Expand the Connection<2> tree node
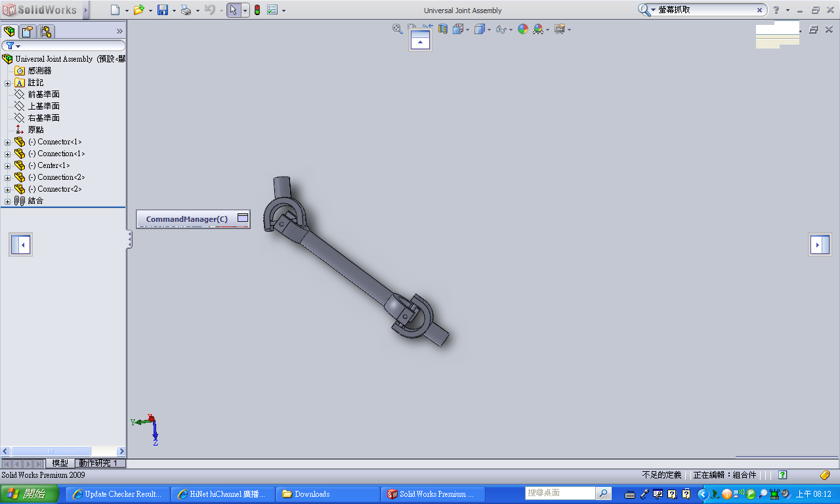Screen dimensions: 840x504 click(x=8, y=178)
